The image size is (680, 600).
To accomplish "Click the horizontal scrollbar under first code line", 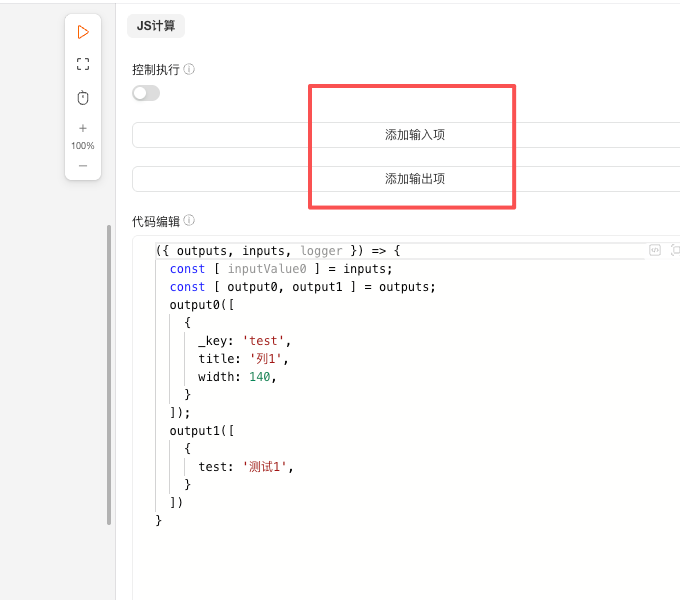I will tap(400, 258).
